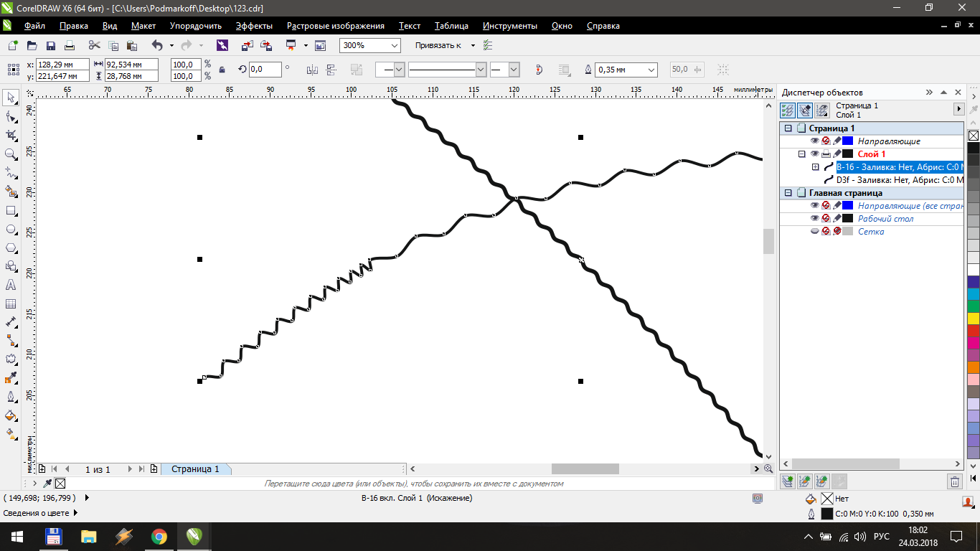Toggle printing for Слой 1 layer
This screenshot has width=980, height=551.
826,154
